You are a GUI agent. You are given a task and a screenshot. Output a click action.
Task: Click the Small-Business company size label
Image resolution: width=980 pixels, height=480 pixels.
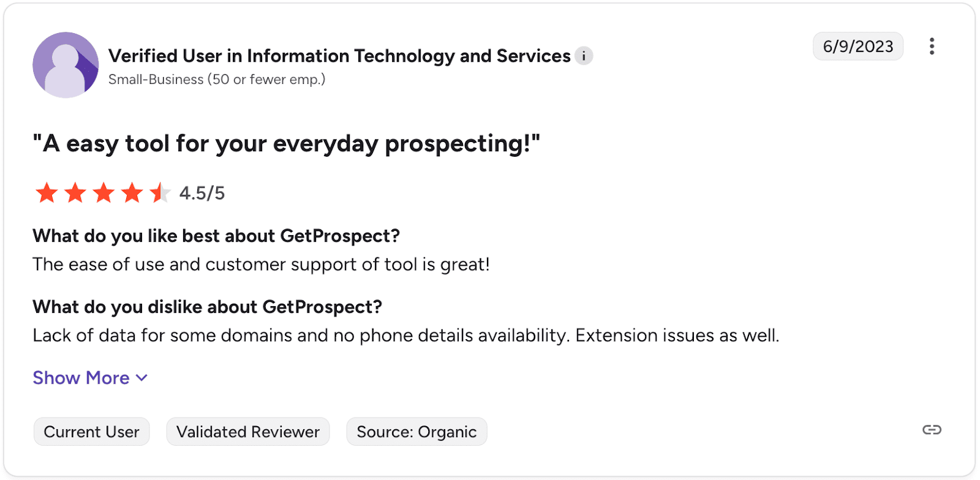[x=217, y=80]
